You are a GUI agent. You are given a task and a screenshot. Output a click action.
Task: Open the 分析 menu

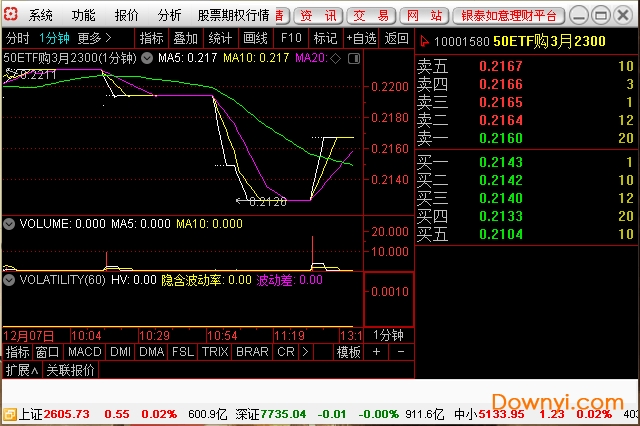tap(169, 16)
